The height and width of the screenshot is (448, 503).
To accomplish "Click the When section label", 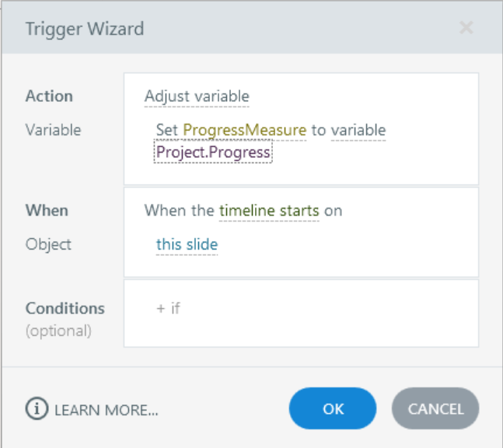I will 47,210.
